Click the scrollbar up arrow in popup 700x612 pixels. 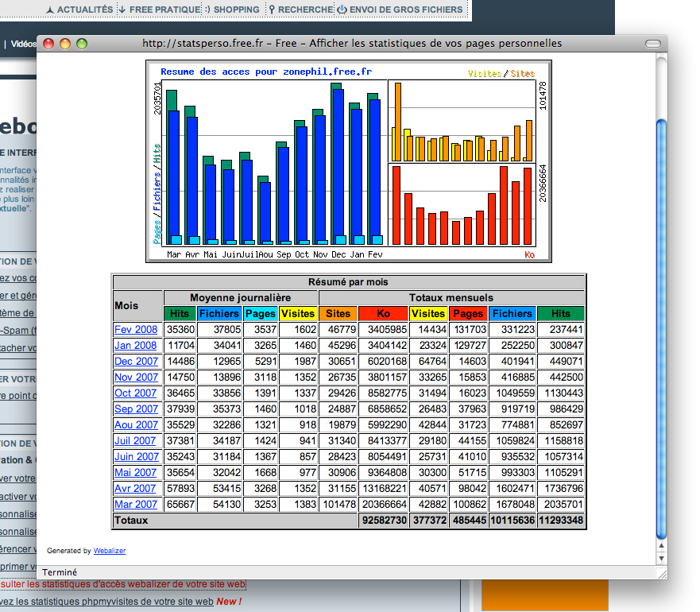click(x=662, y=546)
